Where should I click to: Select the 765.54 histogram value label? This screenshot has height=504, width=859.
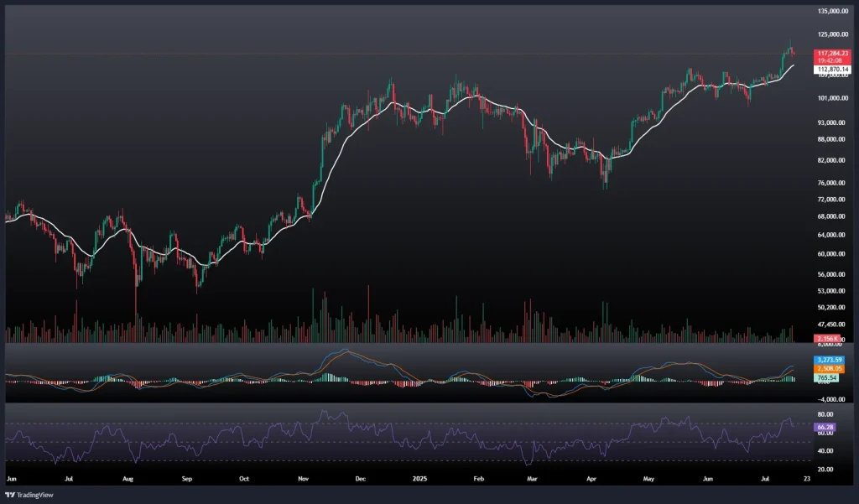(828, 378)
